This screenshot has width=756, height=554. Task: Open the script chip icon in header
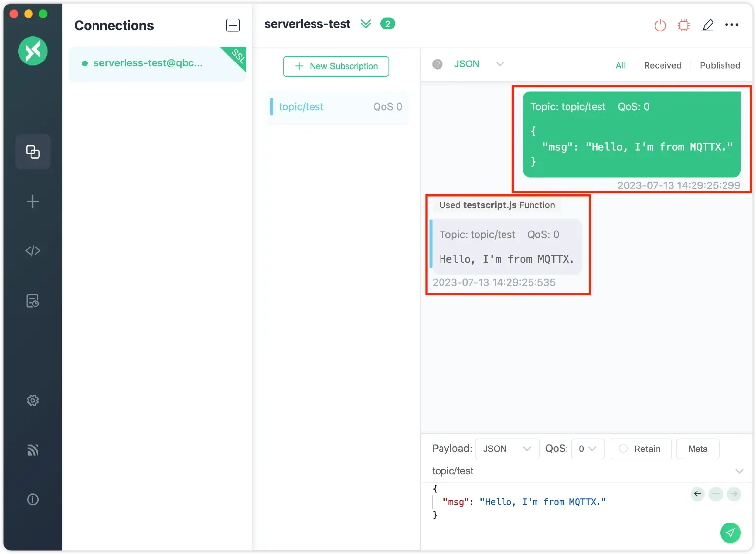click(x=684, y=25)
